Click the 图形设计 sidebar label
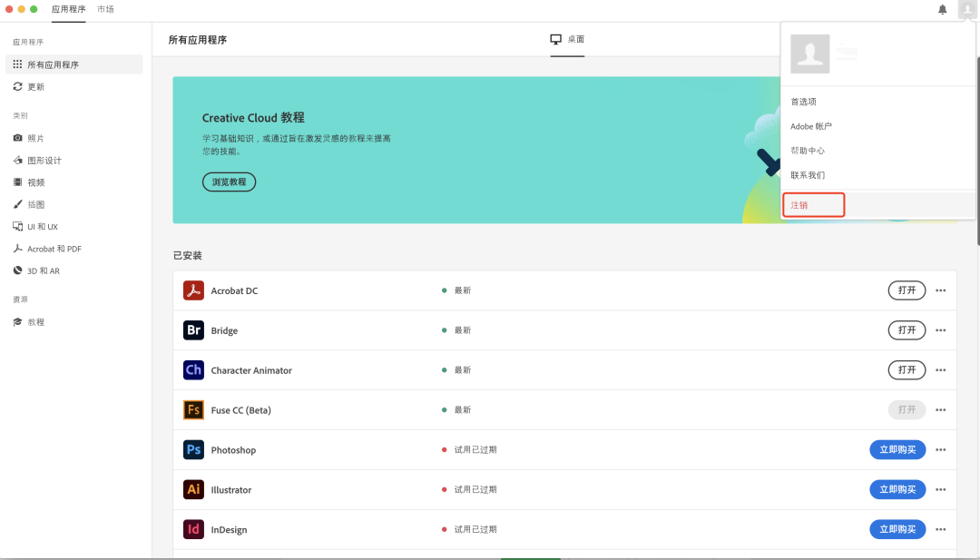Viewport: 980px width, 560px height. (x=44, y=161)
